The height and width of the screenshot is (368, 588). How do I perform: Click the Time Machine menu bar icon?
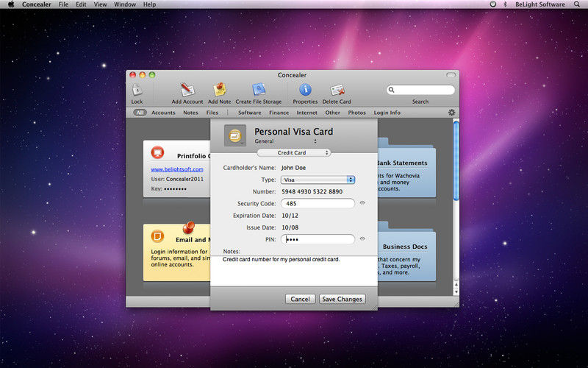click(x=492, y=4)
